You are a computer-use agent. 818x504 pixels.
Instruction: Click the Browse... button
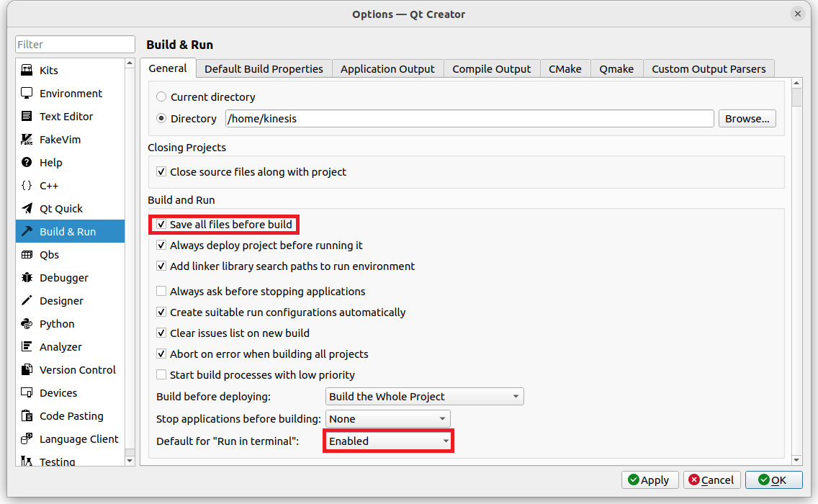click(x=747, y=118)
